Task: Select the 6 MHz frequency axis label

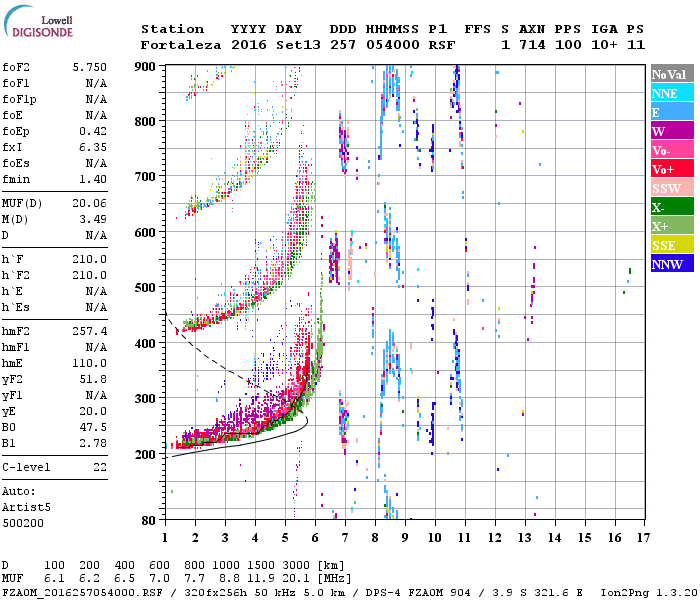Action: [x=315, y=538]
